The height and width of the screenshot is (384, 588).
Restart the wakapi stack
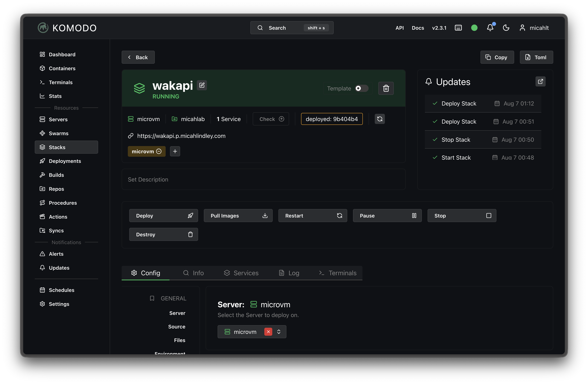click(x=313, y=216)
